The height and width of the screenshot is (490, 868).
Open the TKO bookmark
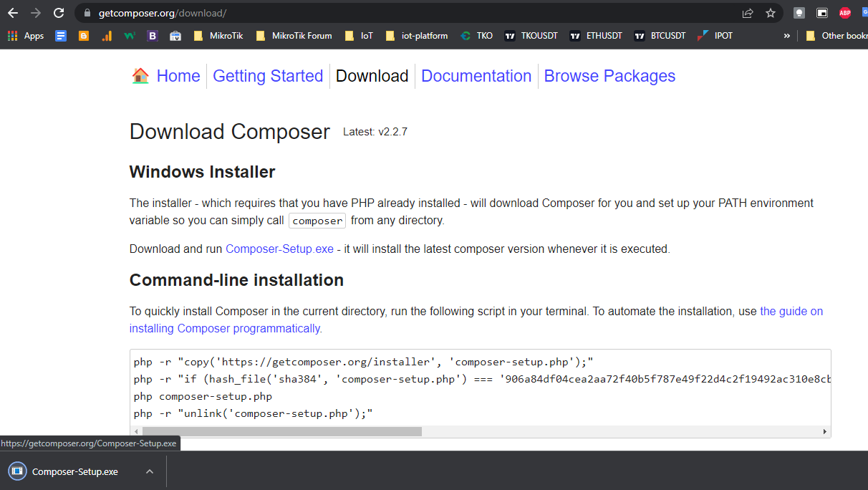(476, 35)
